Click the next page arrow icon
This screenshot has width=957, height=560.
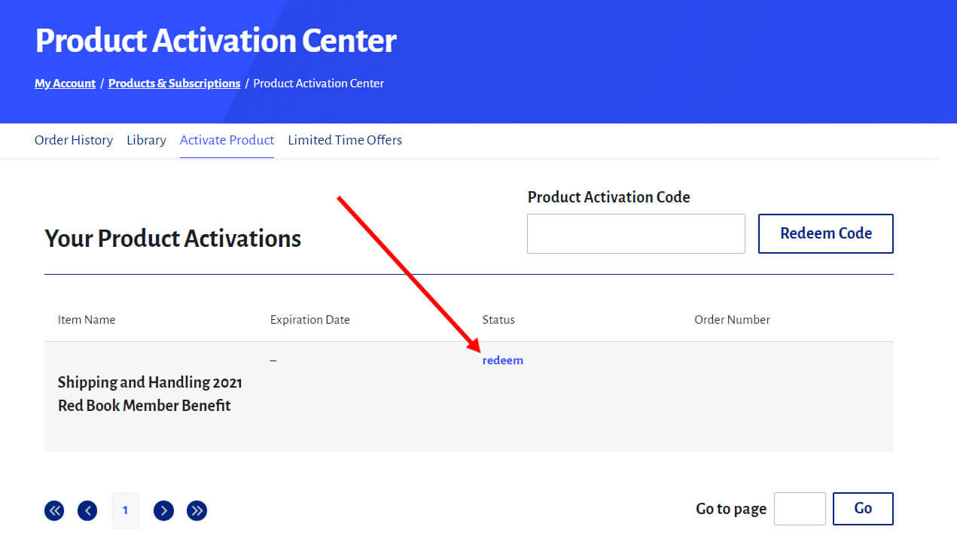(163, 511)
